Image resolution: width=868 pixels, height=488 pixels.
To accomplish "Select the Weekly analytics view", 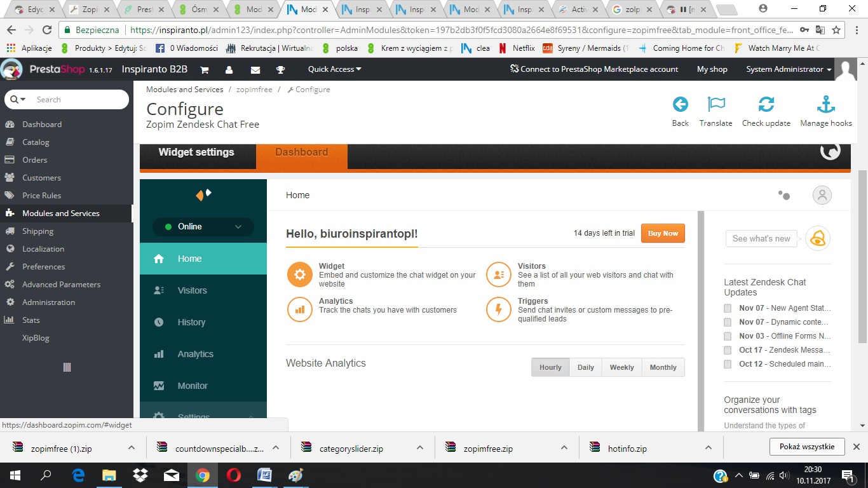I will pos(622,367).
